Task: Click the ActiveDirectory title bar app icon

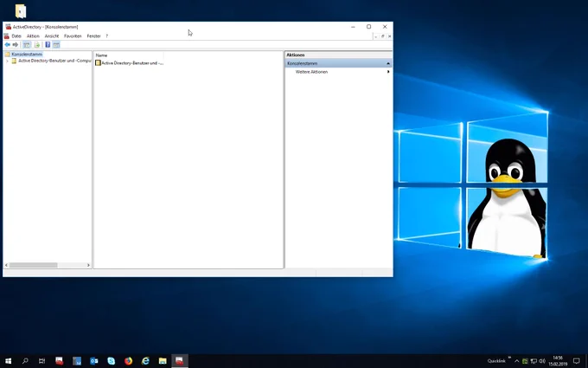Action: [x=9, y=27]
